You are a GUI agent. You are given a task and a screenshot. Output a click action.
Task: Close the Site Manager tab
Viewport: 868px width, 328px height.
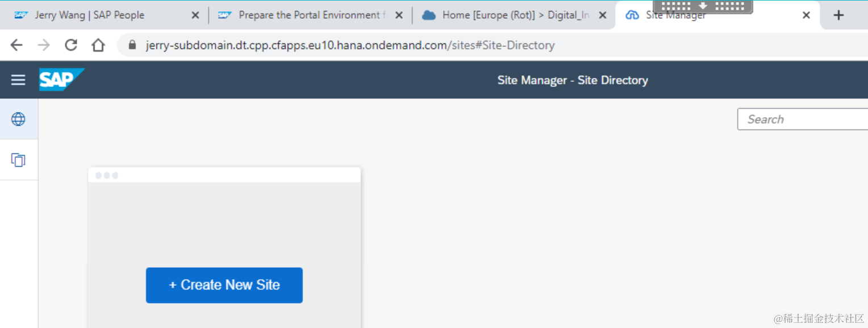pyautogui.click(x=806, y=15)
